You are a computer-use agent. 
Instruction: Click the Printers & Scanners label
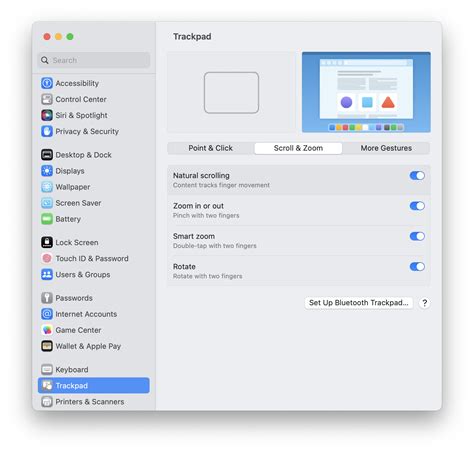(90, 402)
